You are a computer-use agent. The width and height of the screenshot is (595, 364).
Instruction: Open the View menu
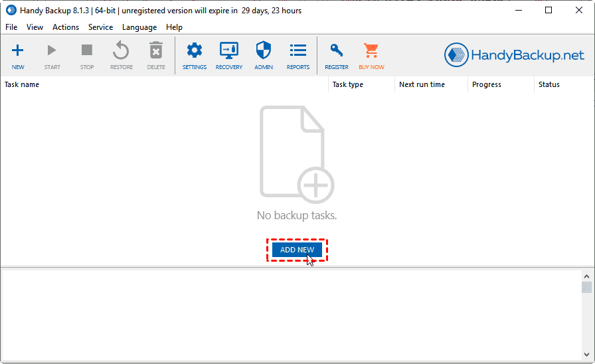(x=35, y=27)
